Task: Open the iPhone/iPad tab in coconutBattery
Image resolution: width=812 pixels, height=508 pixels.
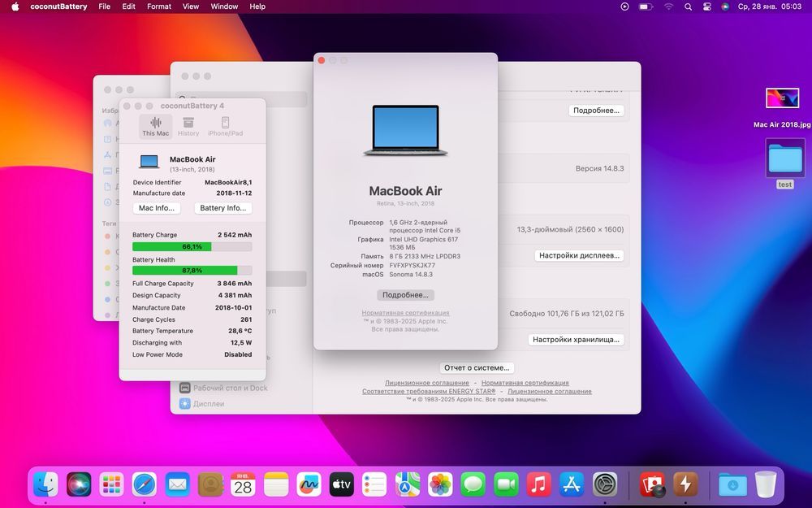Action: [x=225, y=127]
